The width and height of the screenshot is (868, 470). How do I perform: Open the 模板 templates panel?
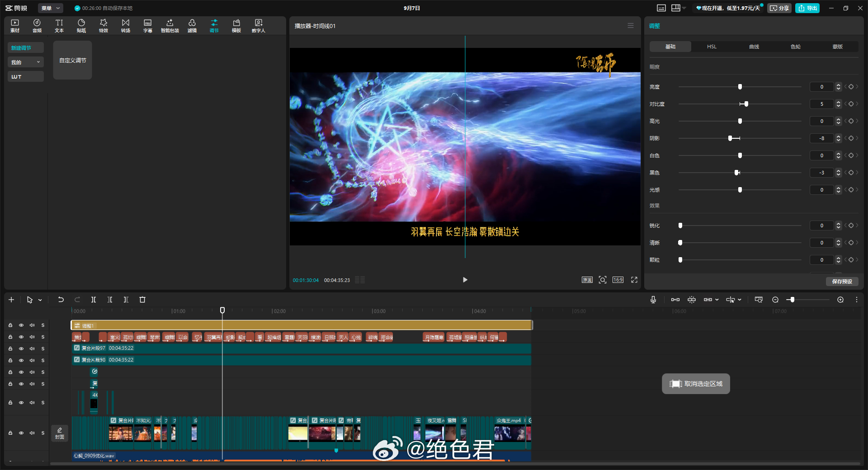[236, 26]
